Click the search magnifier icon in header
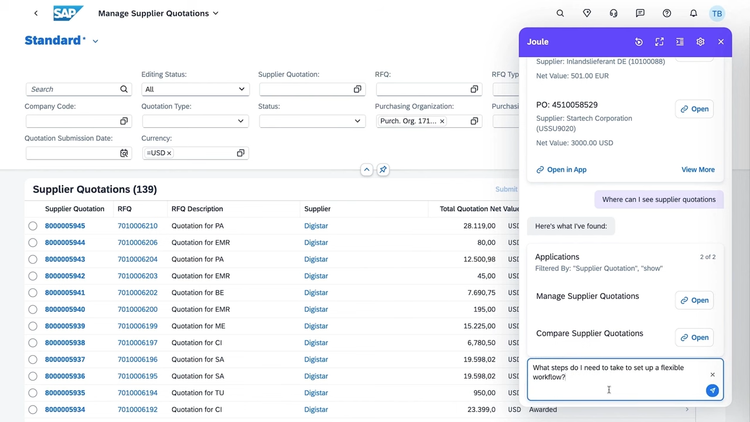 [560, 14]
